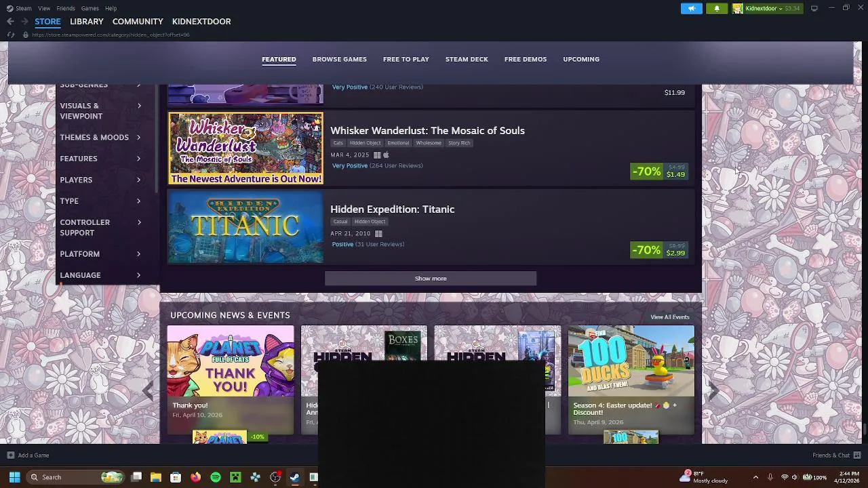868x488 pixels.
Task: Show hidden system tray icons
Action: (755, 477)
